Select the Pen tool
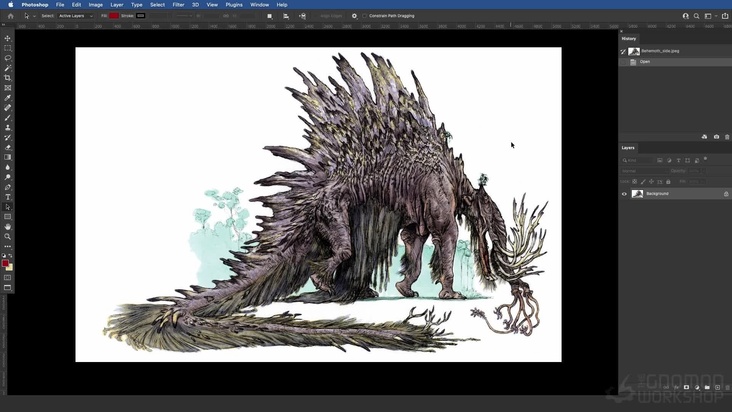The image size is (732, 412). click(7, 187)
